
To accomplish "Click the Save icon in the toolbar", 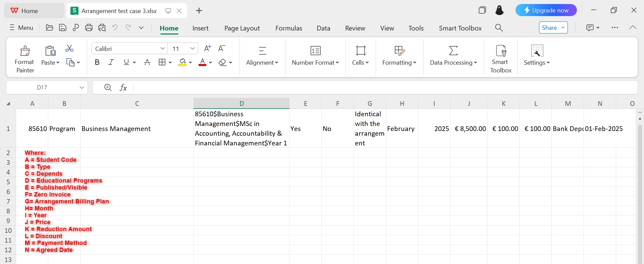I will [63, 28].
